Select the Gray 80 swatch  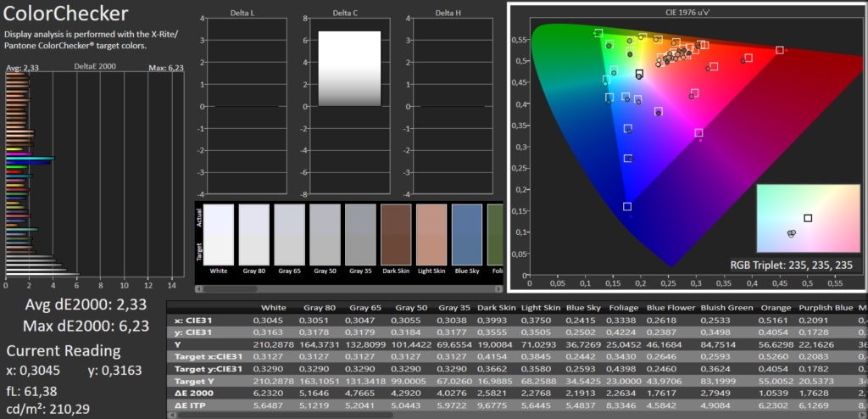tap(254, 236)
